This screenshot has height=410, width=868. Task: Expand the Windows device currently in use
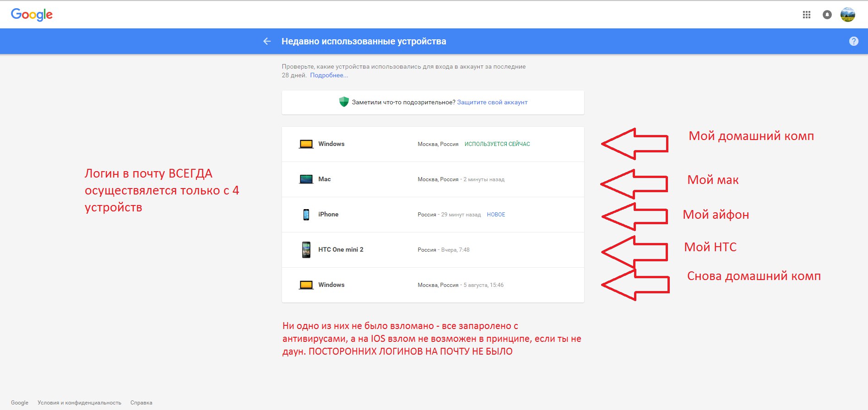tap(433, 144)
